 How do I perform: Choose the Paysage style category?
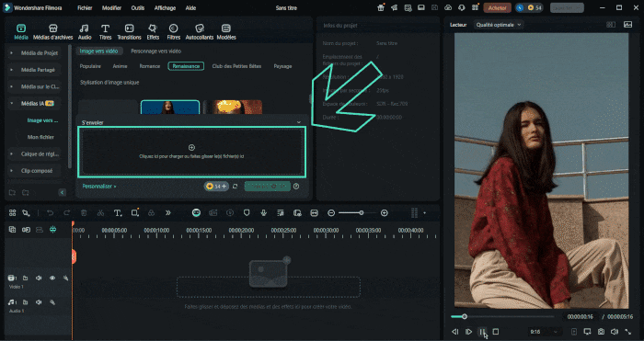tap(282, 66)
